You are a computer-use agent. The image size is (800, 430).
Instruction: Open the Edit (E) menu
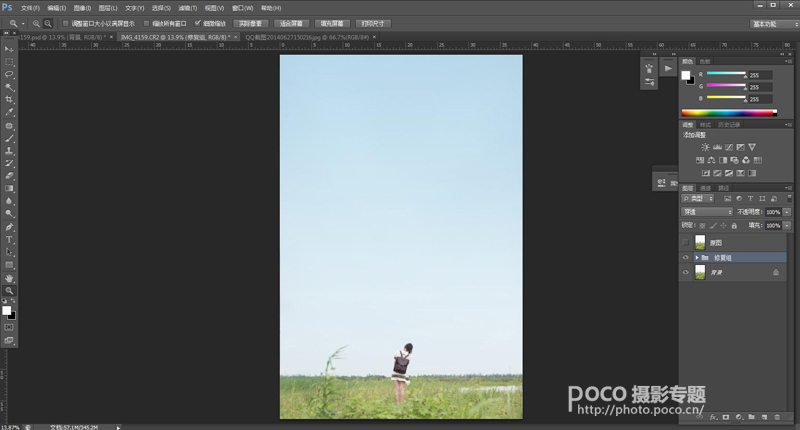(56, 8)
